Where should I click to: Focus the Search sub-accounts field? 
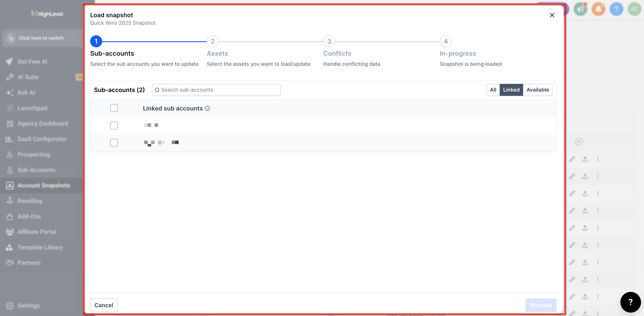(x=216, y=90)
